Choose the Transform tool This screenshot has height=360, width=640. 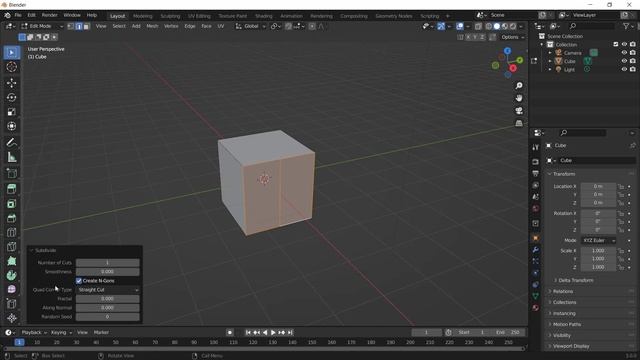(11, 126)
